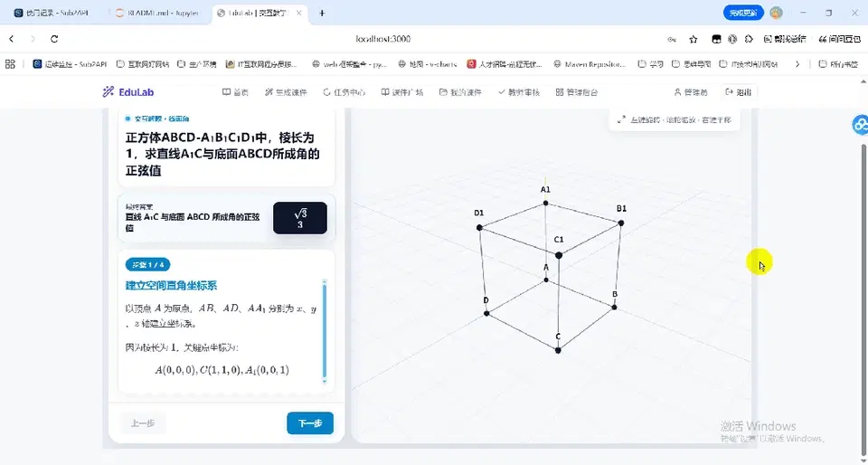Open the v-charts bookmark

pos(428,64)
